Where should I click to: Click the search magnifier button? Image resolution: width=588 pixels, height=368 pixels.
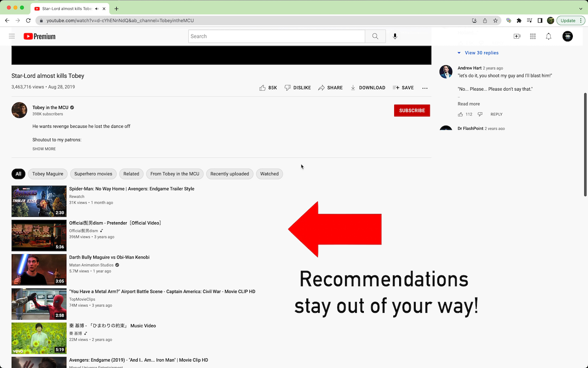375,36
